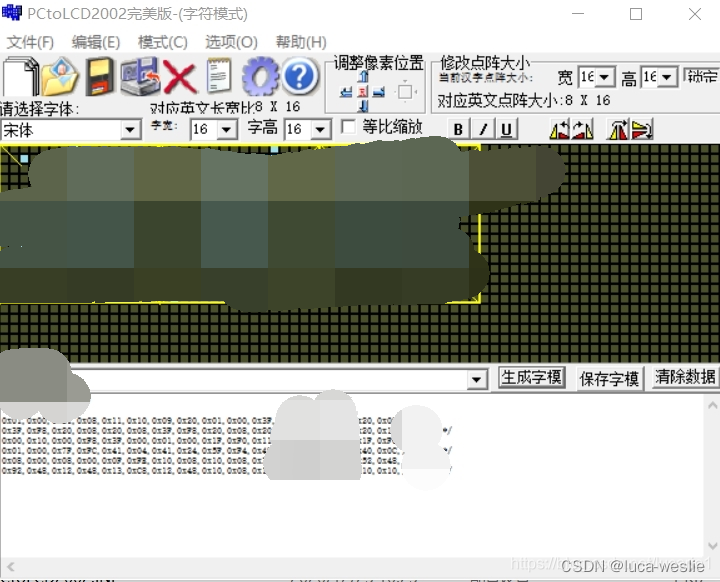Shift pixels up with the up arrow

363,76
